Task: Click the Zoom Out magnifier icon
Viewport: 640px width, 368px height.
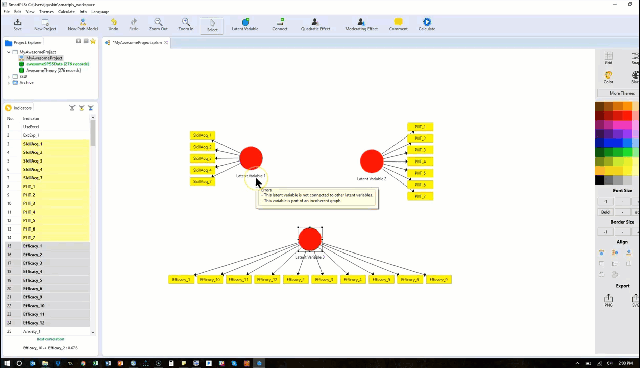Action: (x=158, y=24)
